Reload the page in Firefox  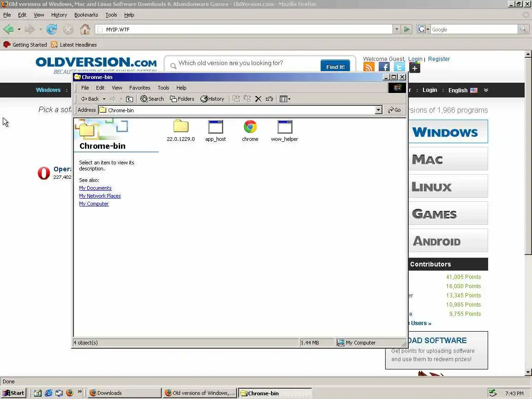pyautogui.click(x=52, y=29)
